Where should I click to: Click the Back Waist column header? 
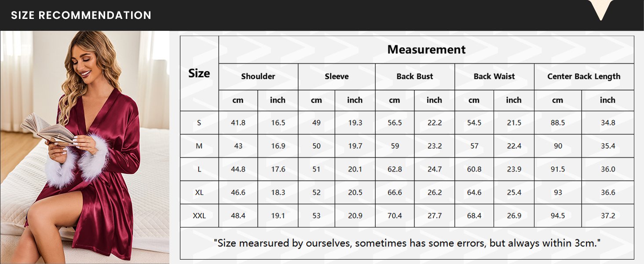pos(494,77)
